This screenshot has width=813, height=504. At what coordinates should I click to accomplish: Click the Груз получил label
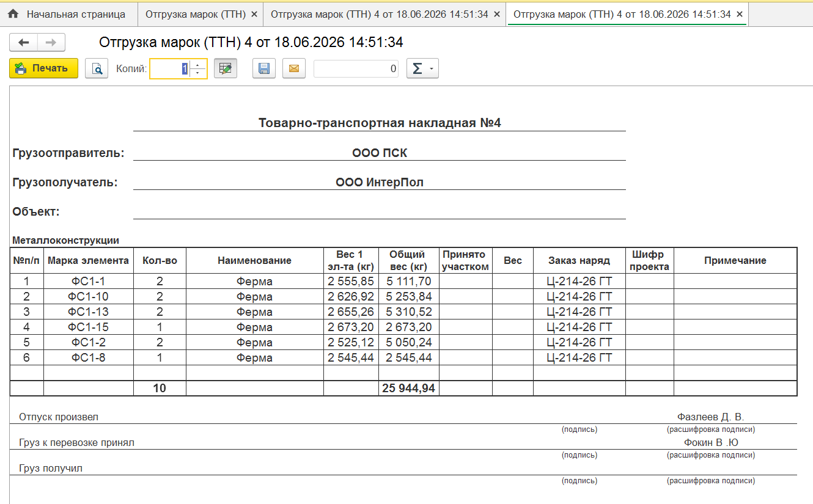point(51,469)
